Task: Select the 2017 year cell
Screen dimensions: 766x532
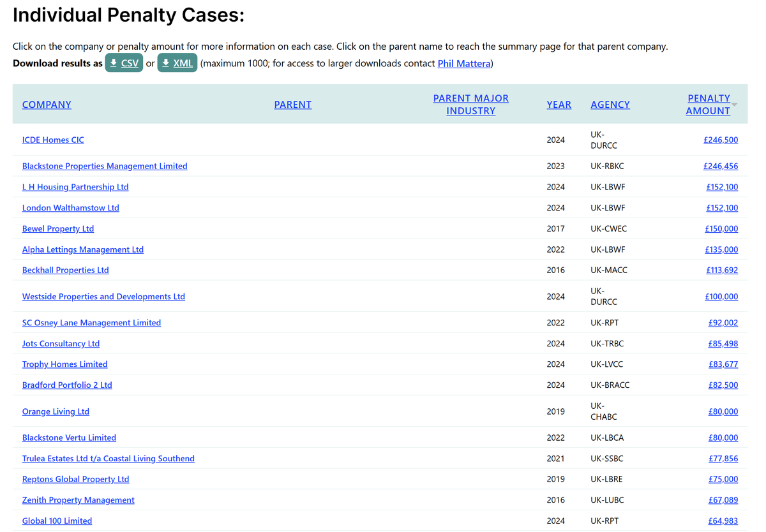Action: click(x=556, y=228)
